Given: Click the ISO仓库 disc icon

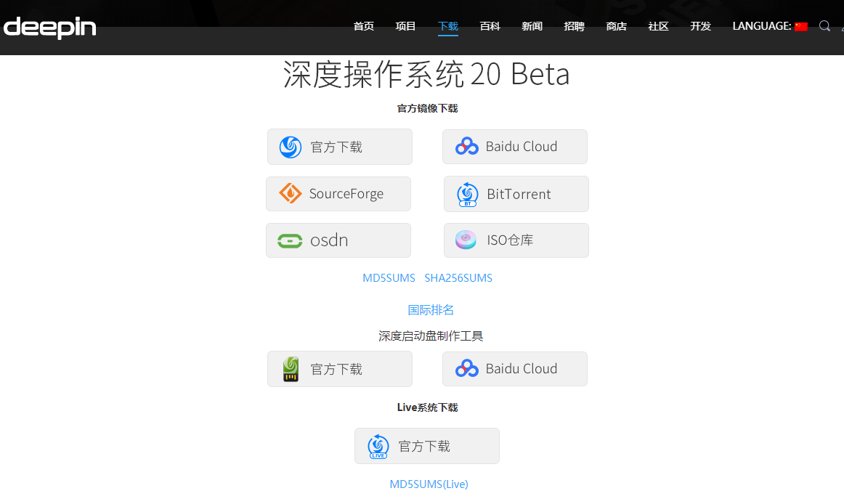Looking at the screenshot, I should [x=466, y=240].
